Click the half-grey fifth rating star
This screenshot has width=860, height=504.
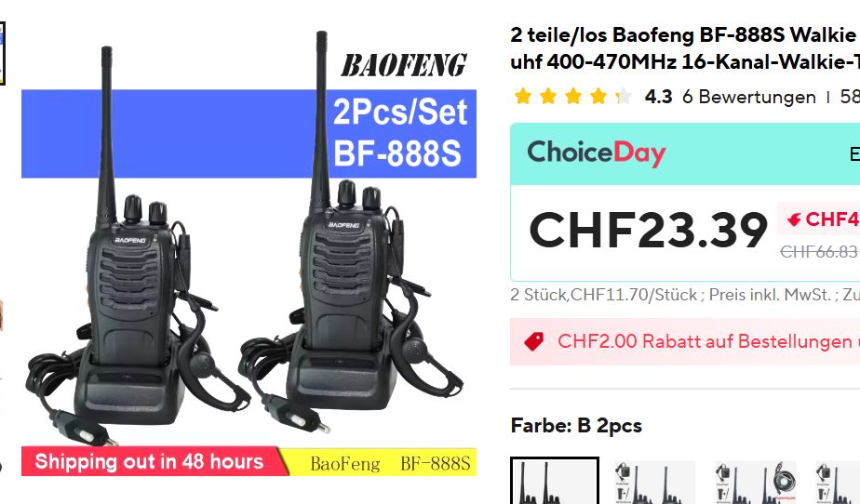(623, 97)
